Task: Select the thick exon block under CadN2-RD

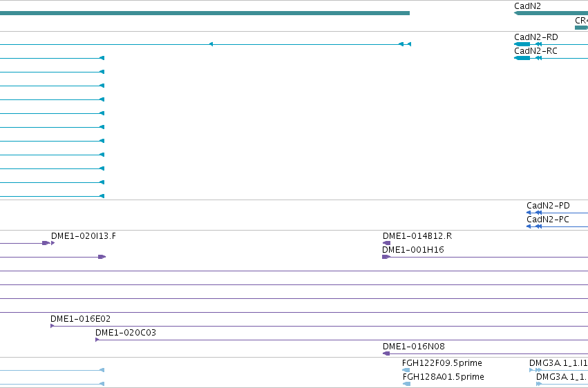Action: 522,44
